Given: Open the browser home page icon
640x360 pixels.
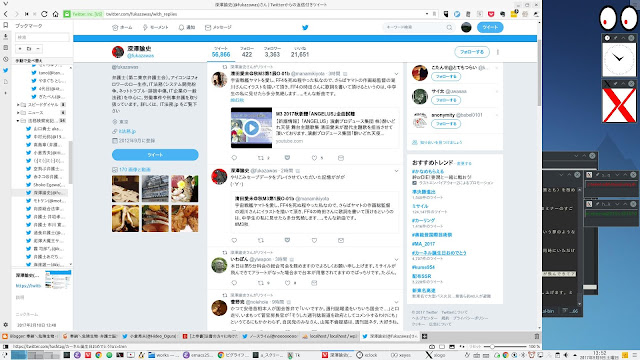Looking at the screenshot, I should (55, 14).
